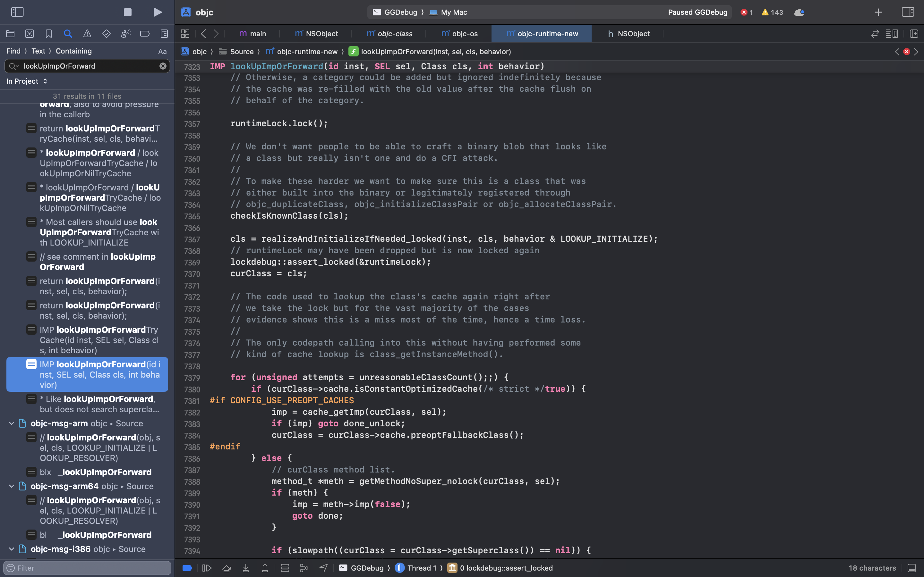Switch to the objc-os tab
This screenshot has height=577, width=924.
coord(459,34)
